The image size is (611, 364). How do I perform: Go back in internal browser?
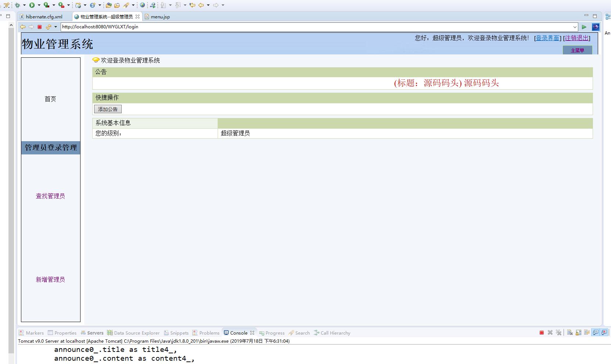(x=23, y=27)
